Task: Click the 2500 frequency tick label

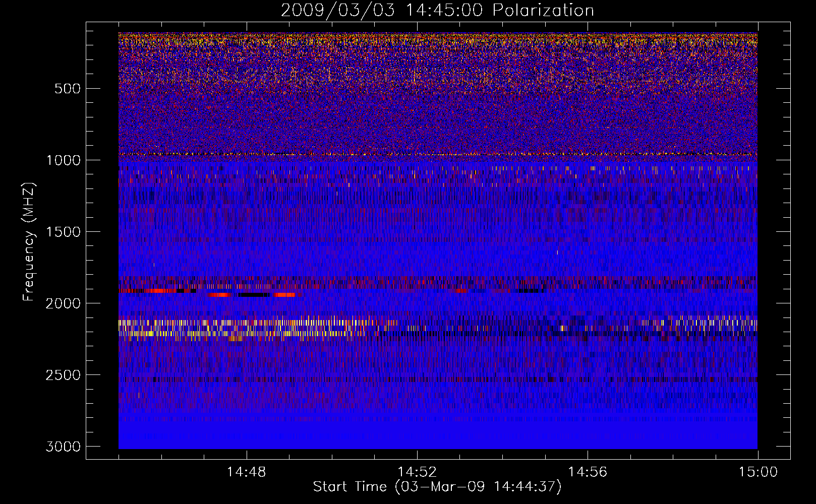Action: pos(64,375)
